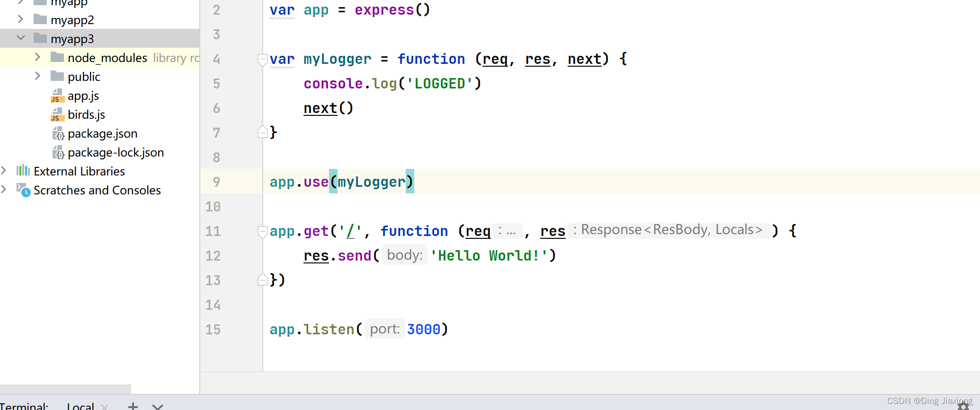Click the node_modules folder icon
This screenshot has width=980, height=410.
point(57,57)
